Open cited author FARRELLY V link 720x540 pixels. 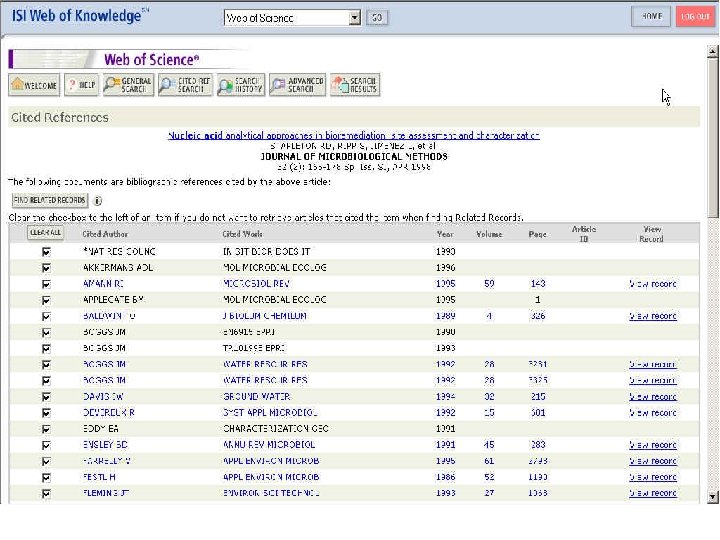[107, 461]
